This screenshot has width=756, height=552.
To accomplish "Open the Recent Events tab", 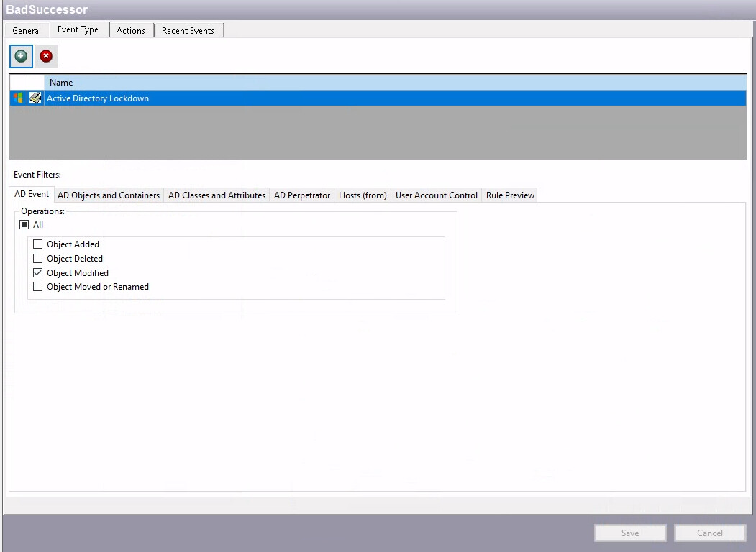I will click(188, 31).
